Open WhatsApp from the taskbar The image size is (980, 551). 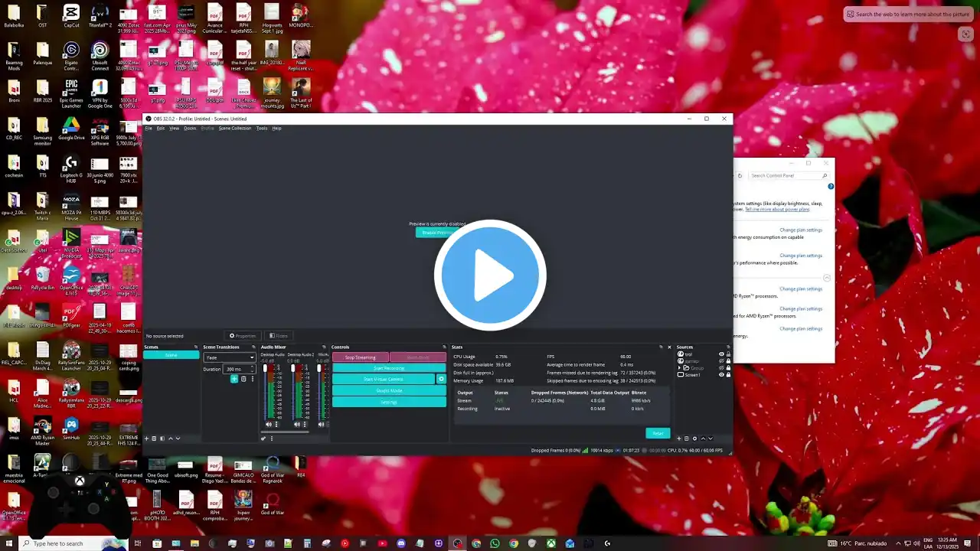pyautogui.click(x=495, y=543)
